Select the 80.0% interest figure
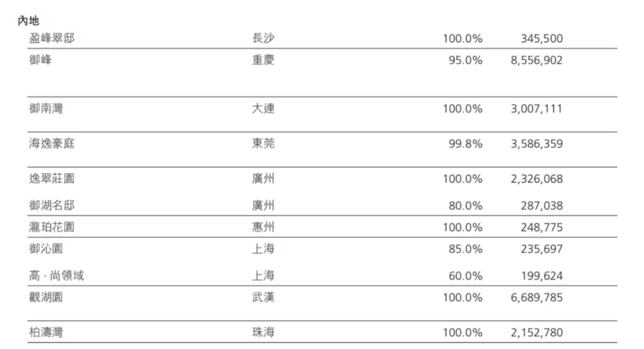This screenshot has width=644, height=349. [465, 206]
